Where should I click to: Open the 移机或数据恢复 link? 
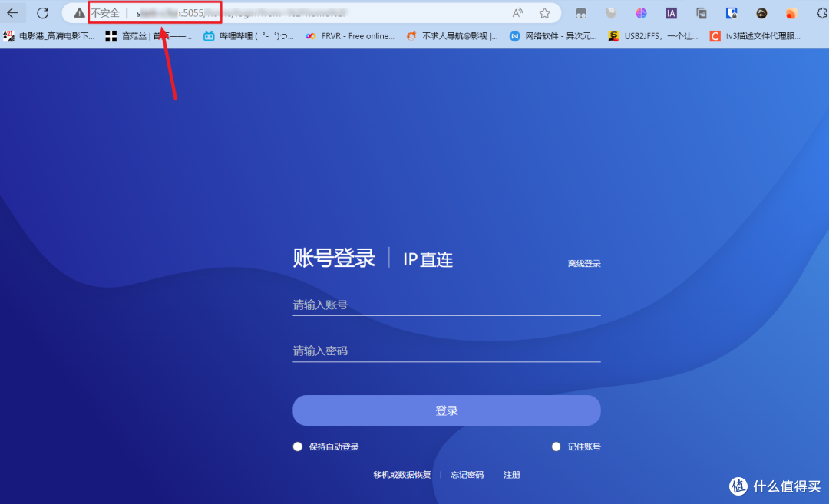click(401, 475)
